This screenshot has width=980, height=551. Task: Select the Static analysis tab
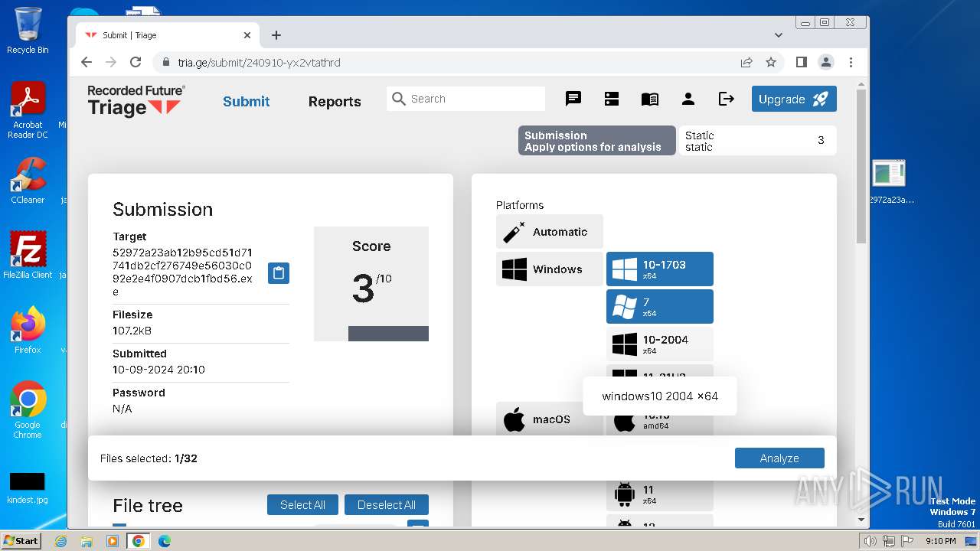coord(757,141)
